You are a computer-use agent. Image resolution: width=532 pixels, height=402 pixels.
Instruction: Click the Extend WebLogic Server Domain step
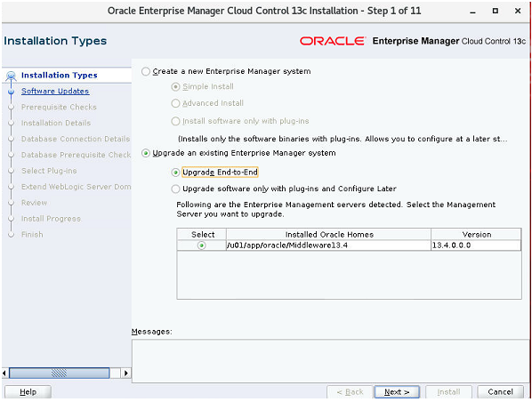coord(76,187)
